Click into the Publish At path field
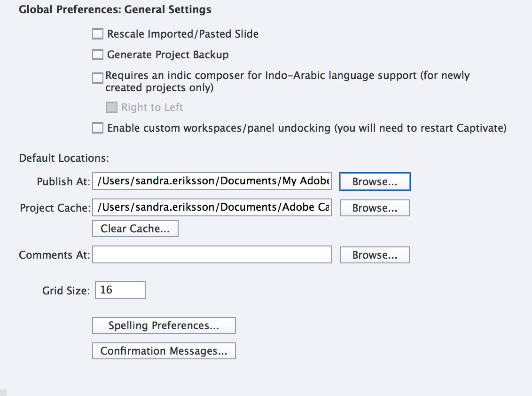 212,182
